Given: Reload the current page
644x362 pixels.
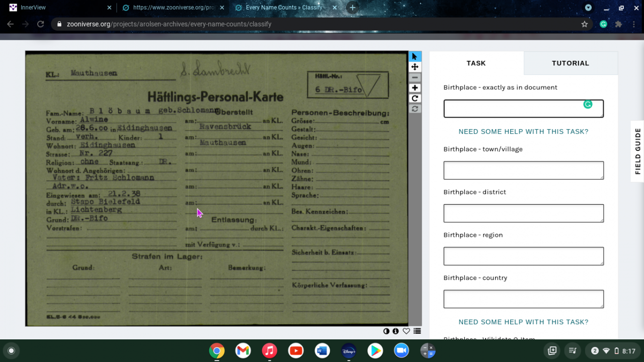Looking at the screenshot, I should pos(41,24).
